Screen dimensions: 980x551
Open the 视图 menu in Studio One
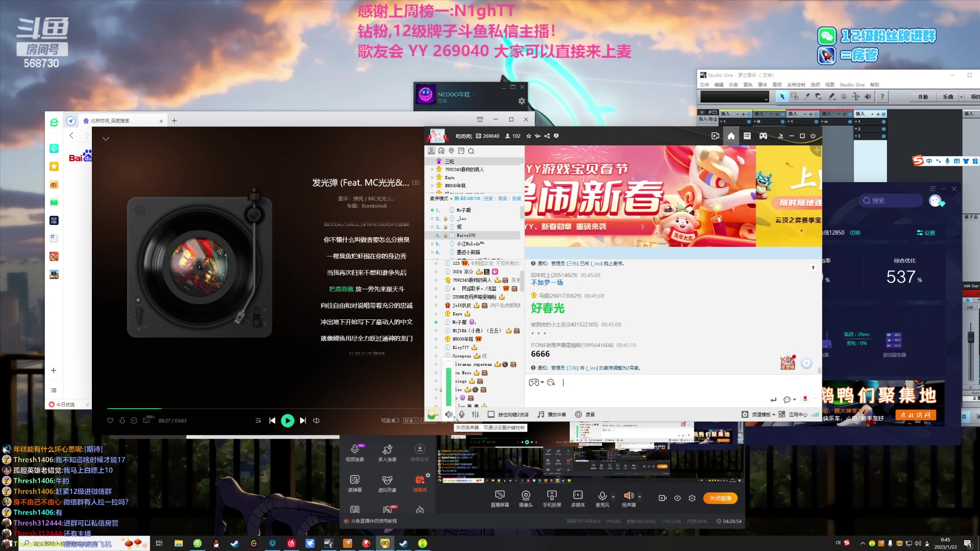[830, 85]
